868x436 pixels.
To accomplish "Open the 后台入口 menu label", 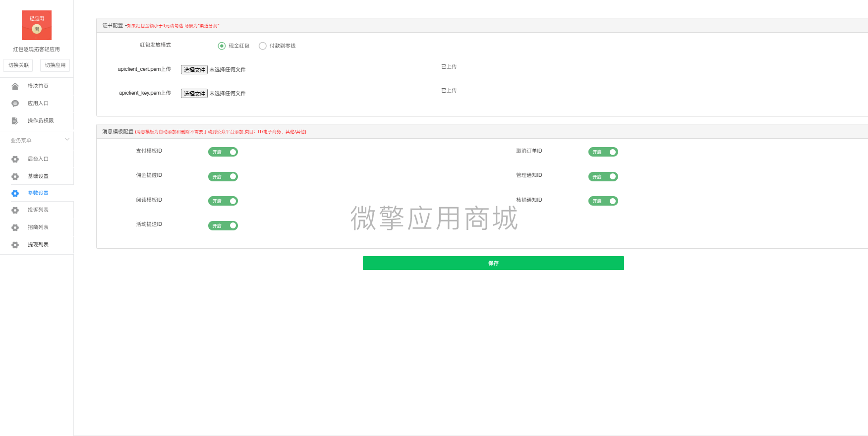I will tap(38, 159).
